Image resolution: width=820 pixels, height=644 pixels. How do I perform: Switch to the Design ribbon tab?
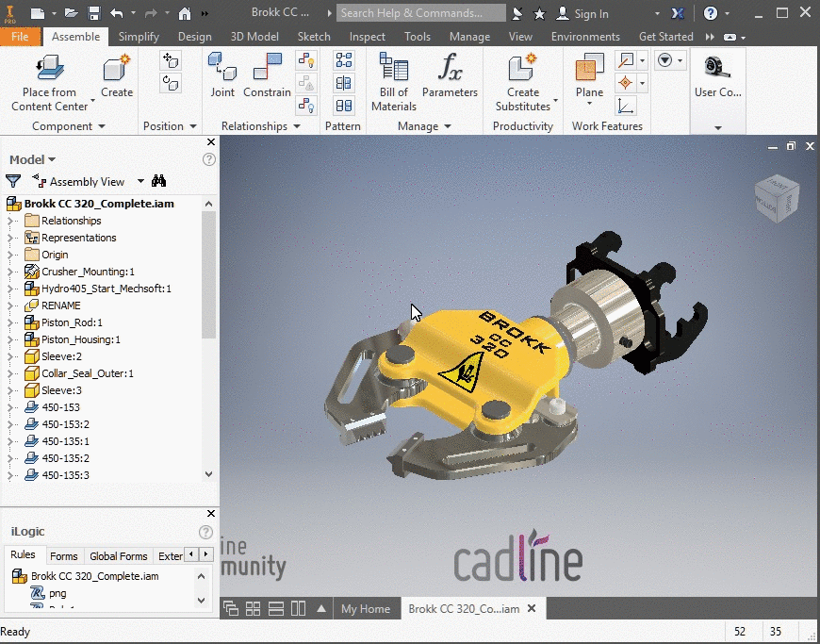pyautogui.click(x=194, y=37)
